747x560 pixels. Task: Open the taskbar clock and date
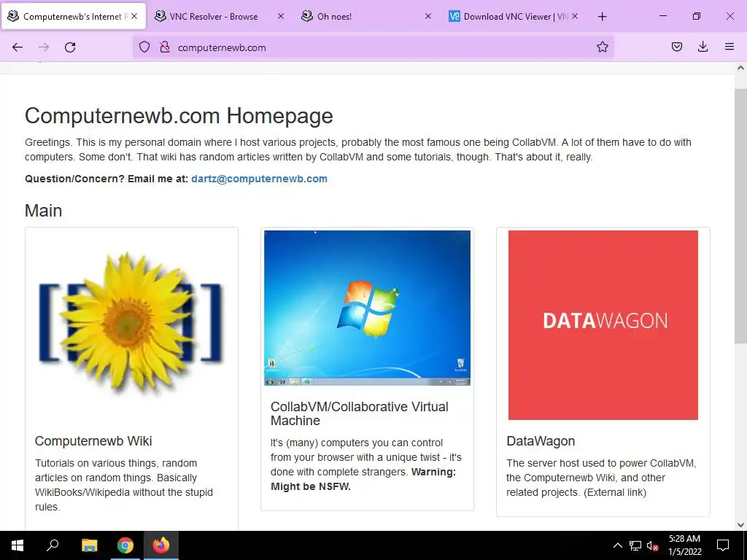684,545
